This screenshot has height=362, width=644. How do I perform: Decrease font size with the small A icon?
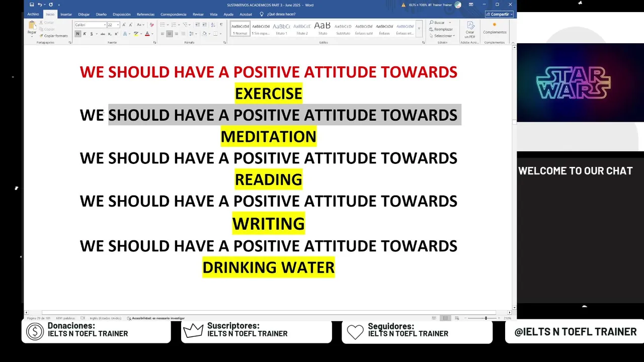coord(131,25)
